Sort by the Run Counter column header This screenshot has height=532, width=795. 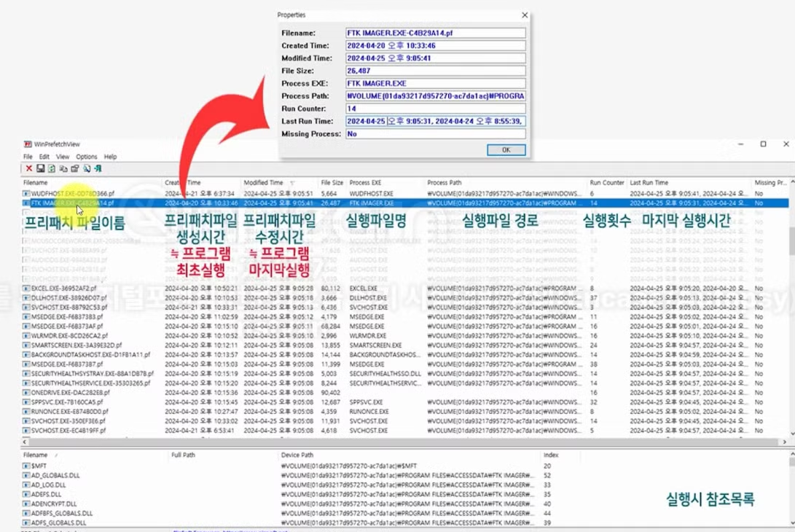pos(607,183)
